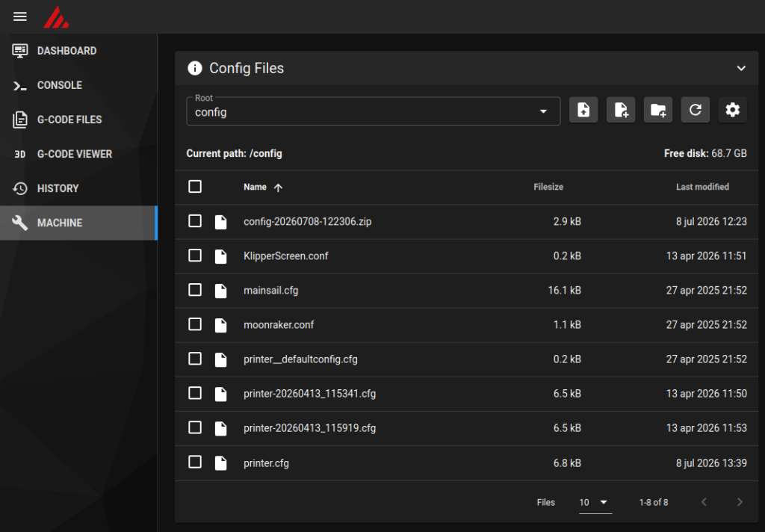Click the red Mainsail logo
The height and width of the screenshot is (532, 765).
click(55, 17)
